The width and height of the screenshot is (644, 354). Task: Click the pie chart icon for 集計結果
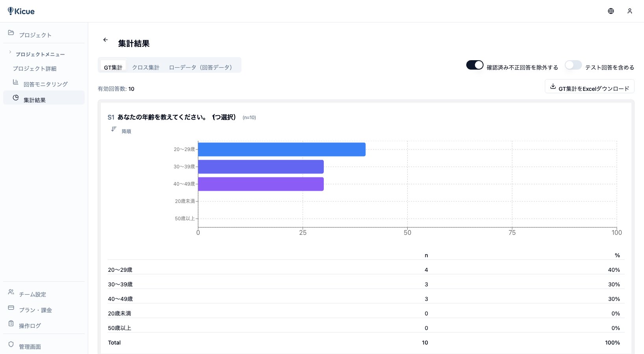16,98
